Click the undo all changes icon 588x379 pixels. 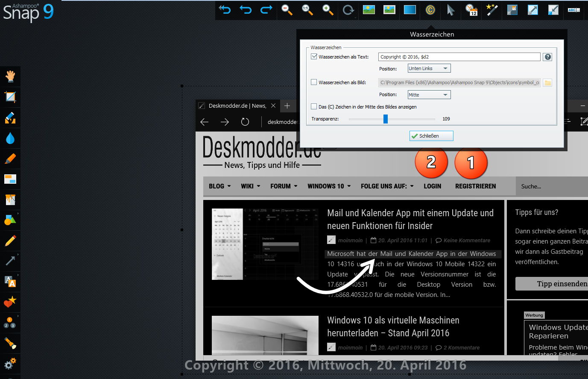pos(225,9)
